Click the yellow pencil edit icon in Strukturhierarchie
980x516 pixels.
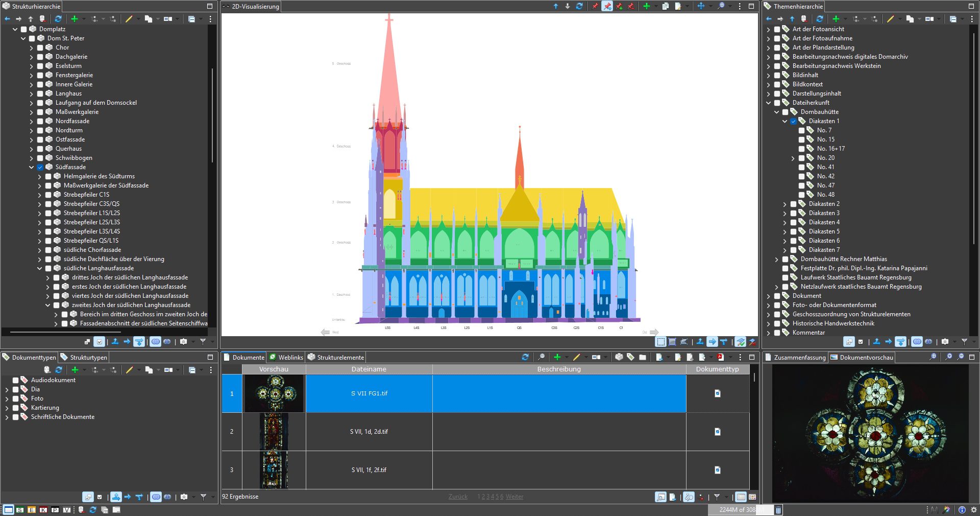click(129, 19)
